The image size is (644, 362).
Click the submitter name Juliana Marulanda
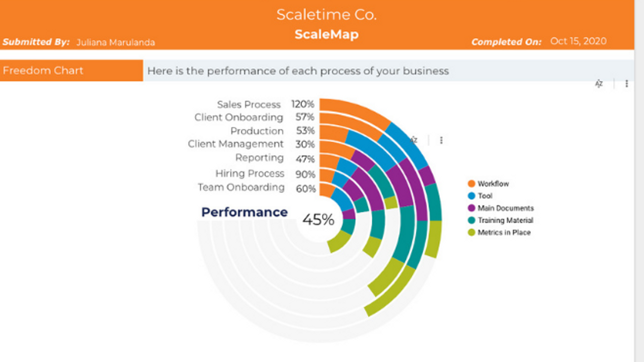[x=115, y=42]
